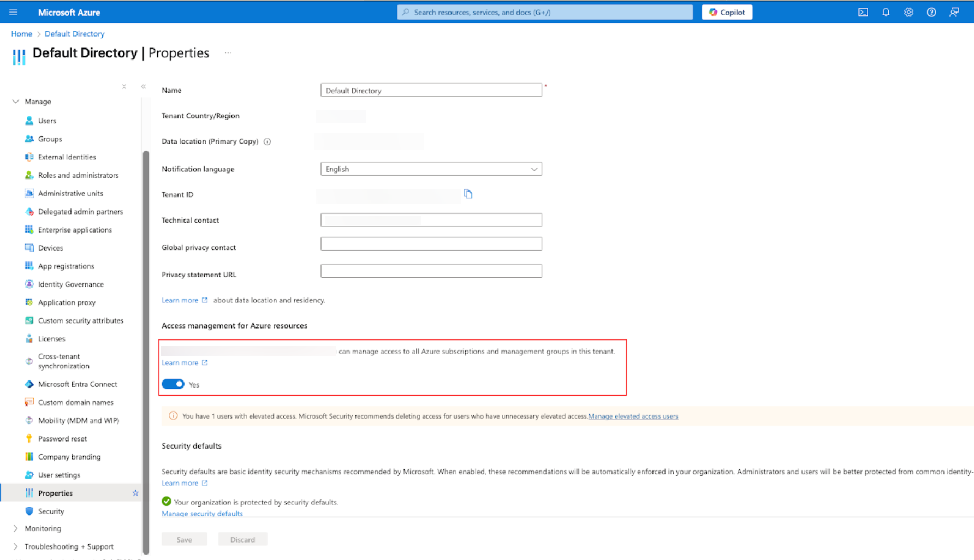Expand Troubleshooting + Support section

(x=16, y=546)
